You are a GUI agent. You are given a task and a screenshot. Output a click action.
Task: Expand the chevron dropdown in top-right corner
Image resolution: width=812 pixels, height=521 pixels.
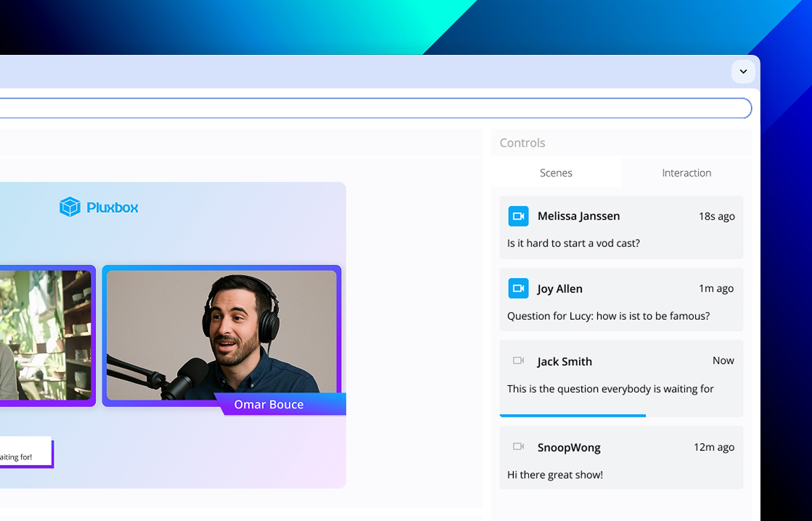pos(743,71)
